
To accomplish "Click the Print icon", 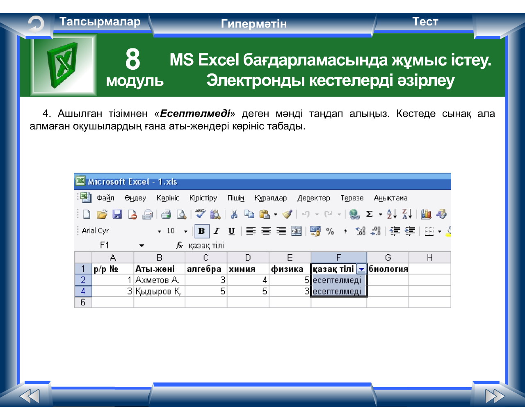I will (x=166, y=214).
